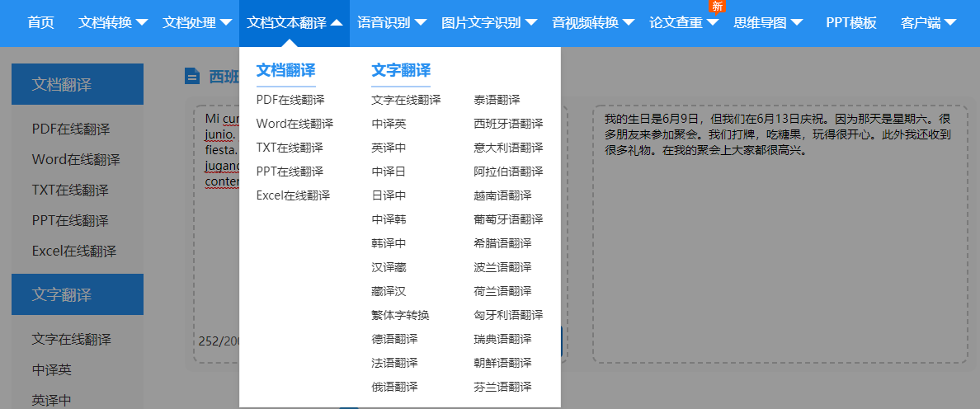Image resolution: width=980 pixels, height=409 pixels.
Task: Open 德语翻译 option
Action: tap(394, 339)
